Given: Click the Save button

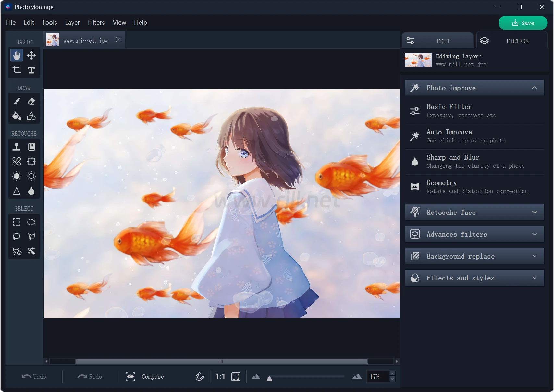Looking at the screenshot, I should (523, 23).
